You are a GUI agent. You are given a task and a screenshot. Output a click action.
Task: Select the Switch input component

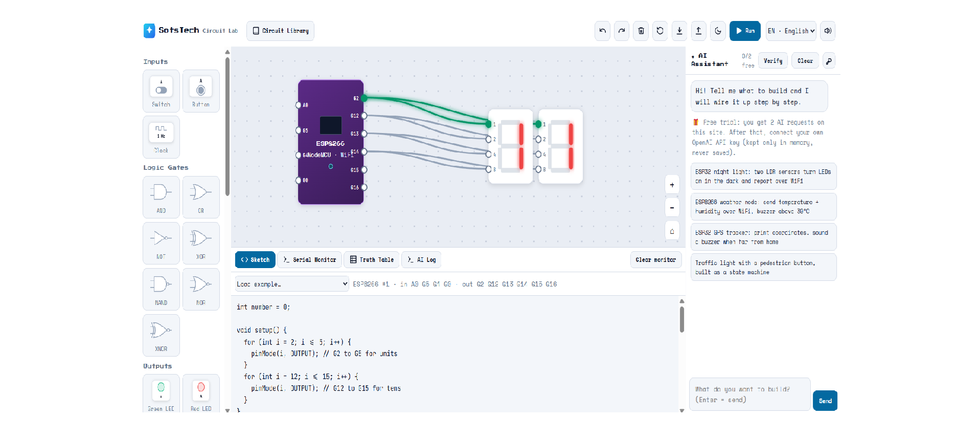point(161,91)
